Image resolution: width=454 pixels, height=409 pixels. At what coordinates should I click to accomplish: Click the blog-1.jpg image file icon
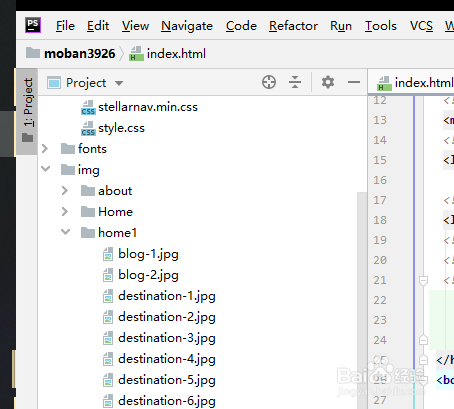[x=108, y=254]
